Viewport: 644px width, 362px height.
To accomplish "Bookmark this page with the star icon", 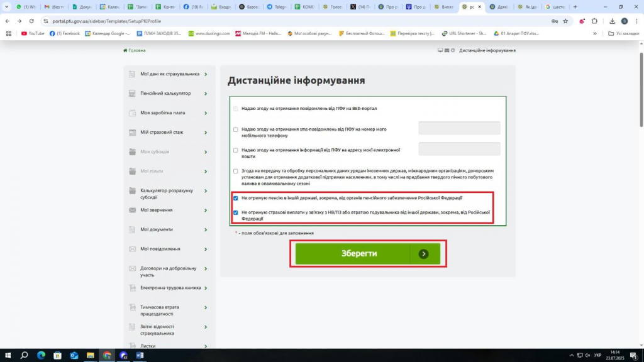I will [565, 21].
